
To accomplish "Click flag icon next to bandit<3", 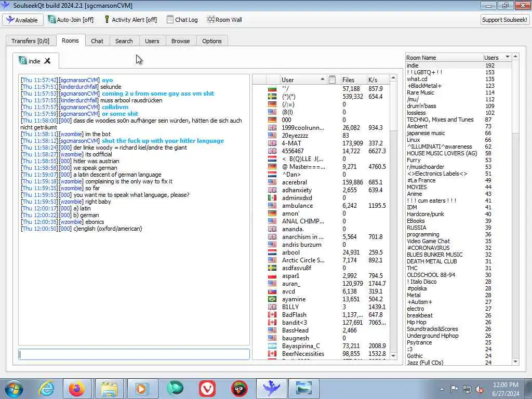I will [x=272, y=323].
